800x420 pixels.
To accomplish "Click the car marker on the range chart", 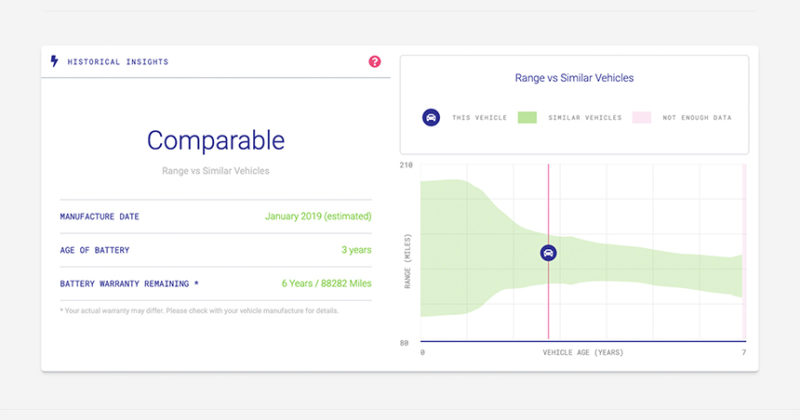I will (548, 253).
